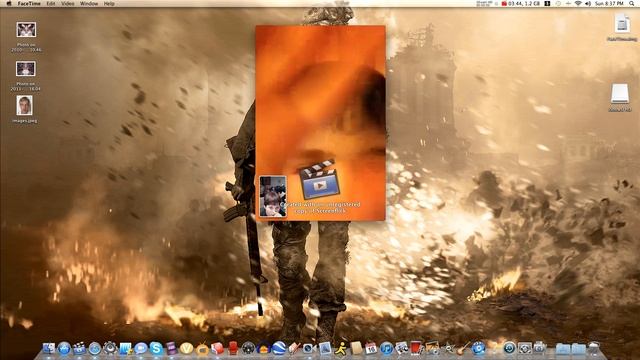Open Spotlight search magnifier in menu bar
Screen dimensions: 640x360
coord(632,3)
